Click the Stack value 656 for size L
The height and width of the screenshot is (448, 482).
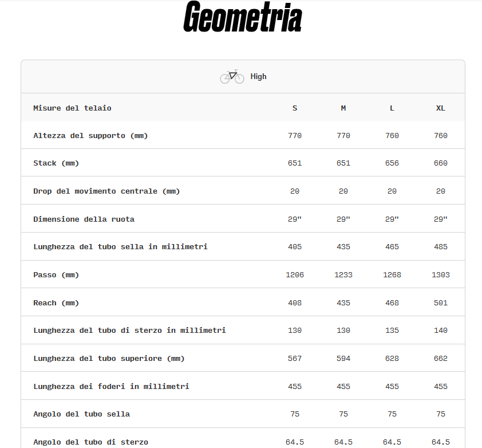392,163
